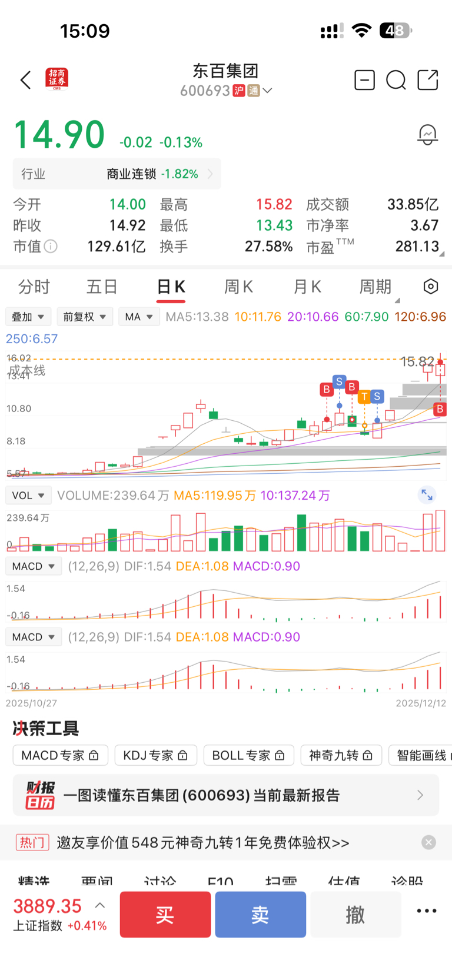Open the KDJ专家 tool

[x=155, y=755]
